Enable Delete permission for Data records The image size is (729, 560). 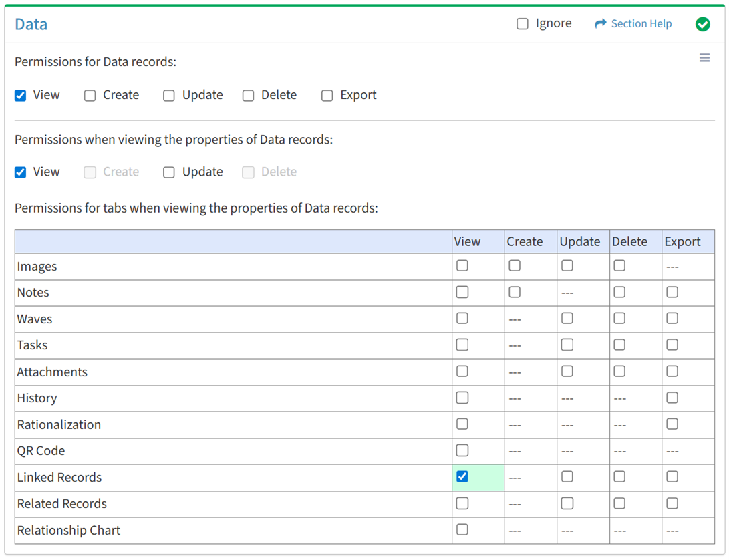(249, 96)
